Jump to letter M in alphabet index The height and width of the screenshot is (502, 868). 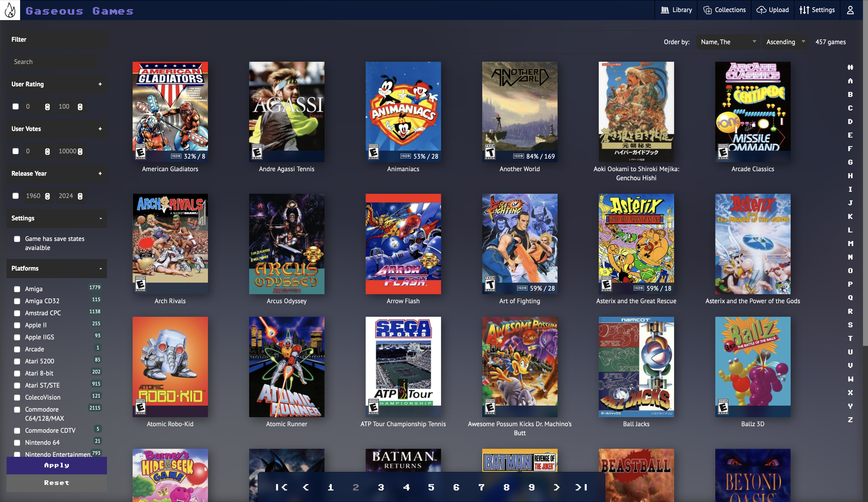[850, 243]
